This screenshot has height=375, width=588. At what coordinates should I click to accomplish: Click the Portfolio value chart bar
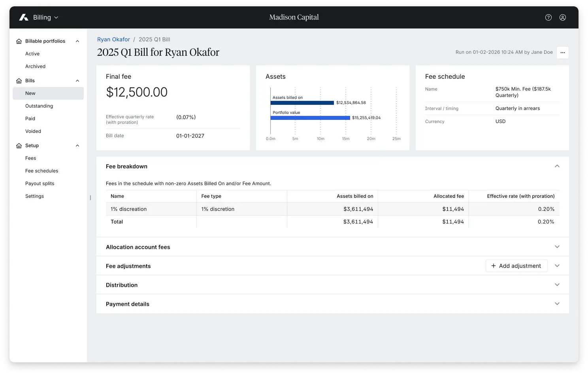(x=310, y=118)
